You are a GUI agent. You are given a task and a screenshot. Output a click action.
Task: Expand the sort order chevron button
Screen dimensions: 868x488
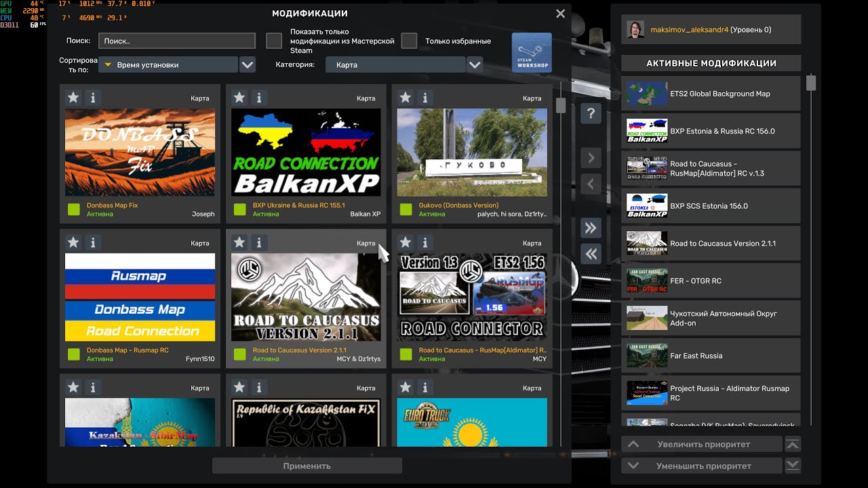pyautogui.click(x=248, y=65)
